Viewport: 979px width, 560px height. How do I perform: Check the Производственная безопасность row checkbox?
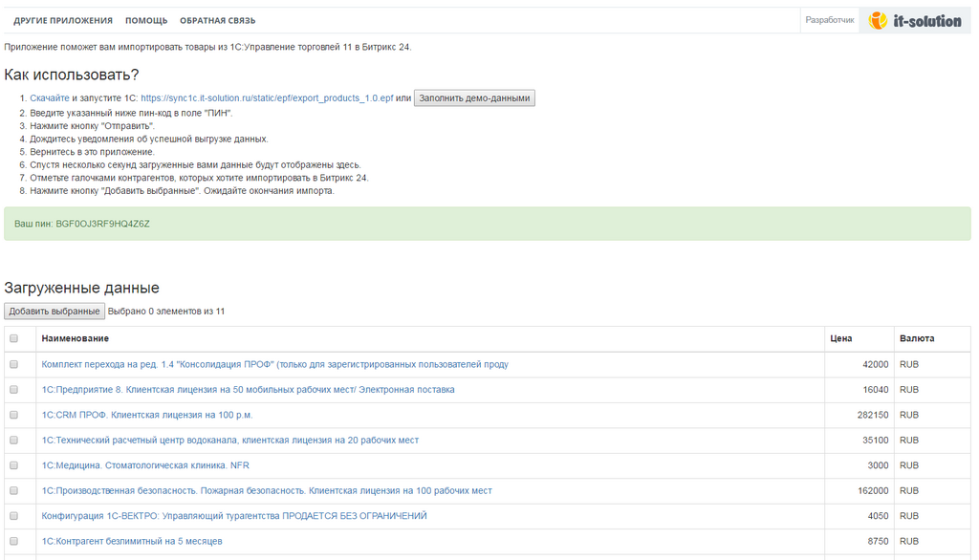(x=13, y=490)
